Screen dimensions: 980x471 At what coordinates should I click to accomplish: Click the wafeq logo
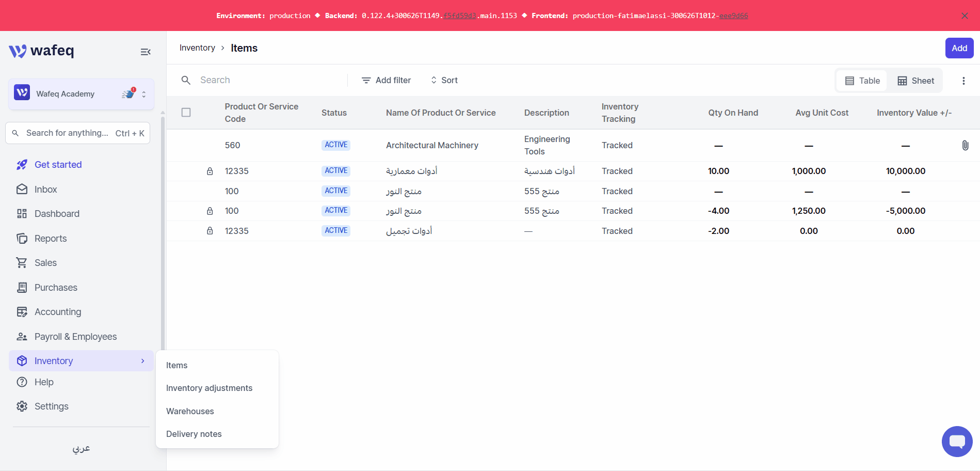(x=41, y=51)
